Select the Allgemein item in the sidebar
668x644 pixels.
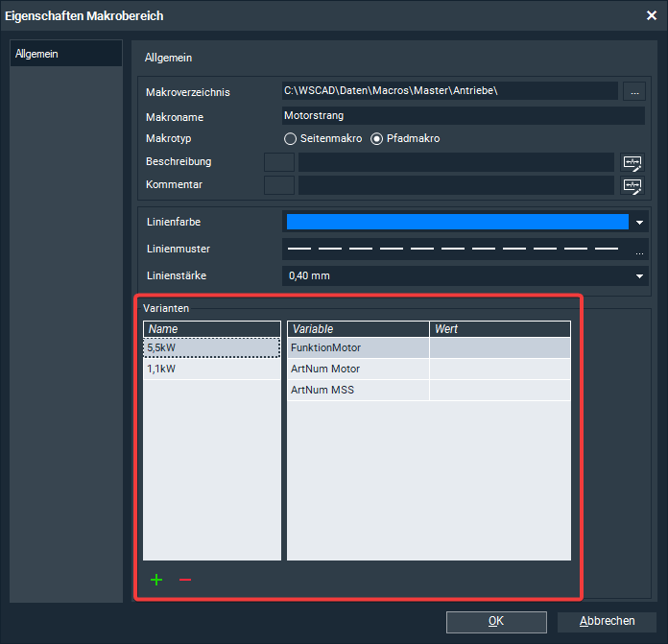65,54
